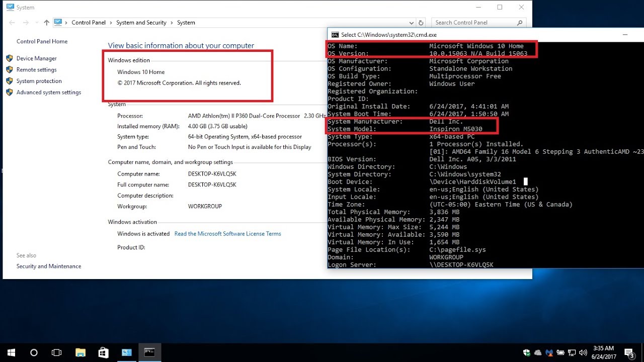Viewport: 644px width, 362px height.
Task: Open the volume speaker icon
Action: point(584,352)
